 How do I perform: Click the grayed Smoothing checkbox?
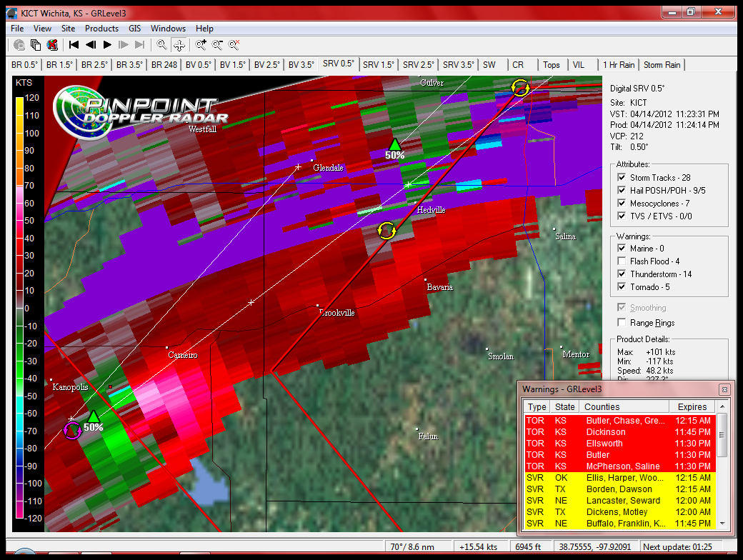click(622, 307)
